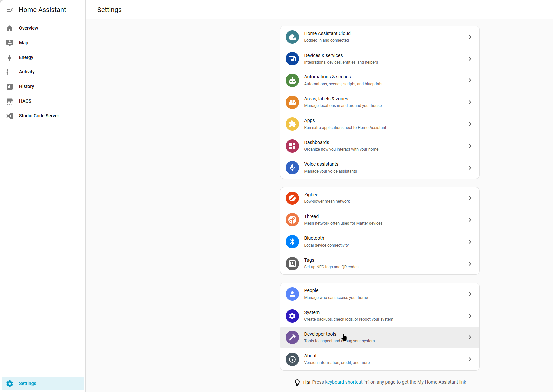Open the Developer tools settings entry
This screenshot has height=392, width=553.
(380, 337)
